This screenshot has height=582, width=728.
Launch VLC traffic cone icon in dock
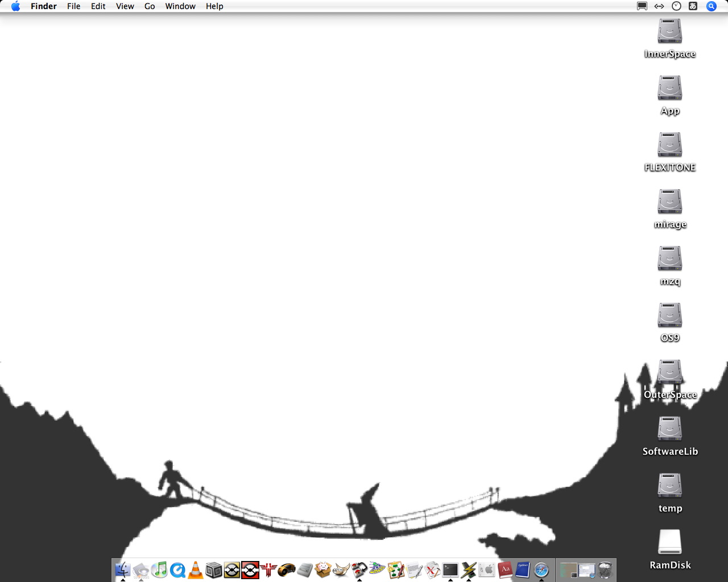[196, 569]
